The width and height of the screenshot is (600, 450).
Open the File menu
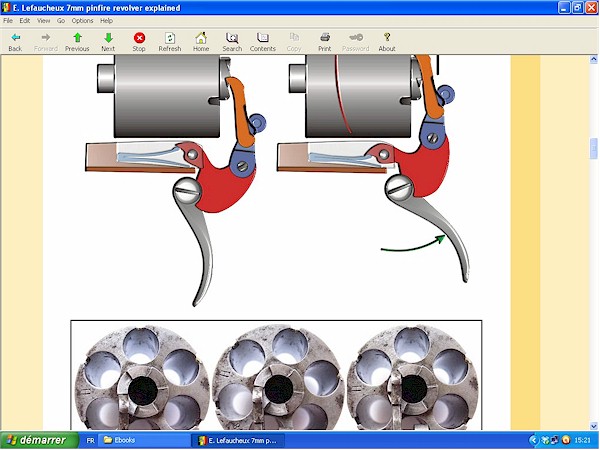(8, 21)
